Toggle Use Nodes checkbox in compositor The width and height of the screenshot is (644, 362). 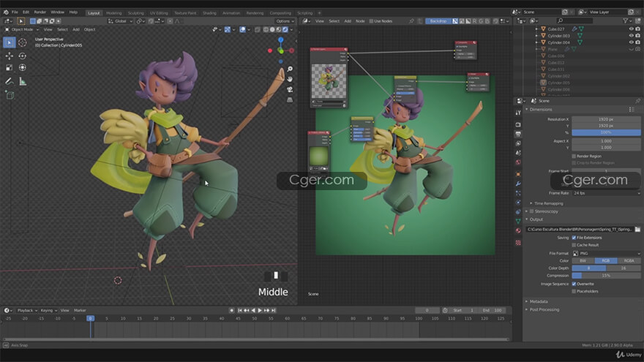point(371,21)
